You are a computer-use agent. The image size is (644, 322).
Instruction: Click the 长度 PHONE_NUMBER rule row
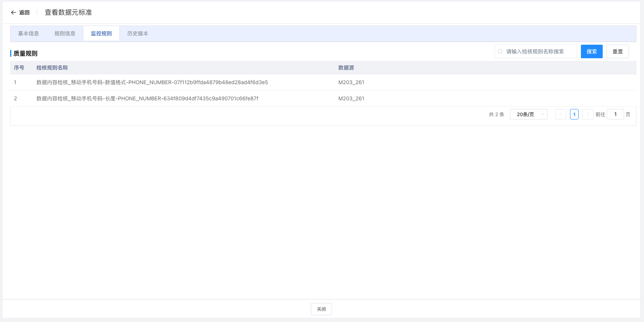[x=147, y=98]
